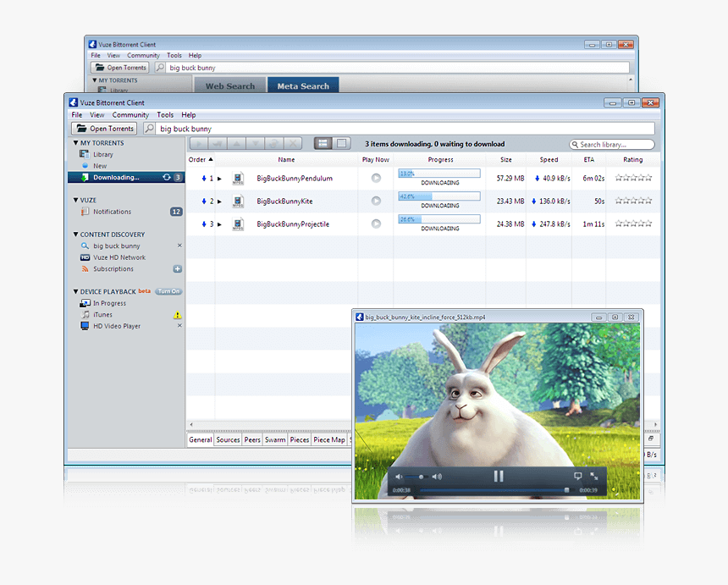Open Vuze HD Network
This screenshot has width=728, height=585.
pos(119,257)
